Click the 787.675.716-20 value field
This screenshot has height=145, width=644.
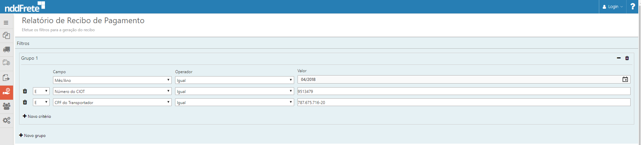tap(464, 102)
